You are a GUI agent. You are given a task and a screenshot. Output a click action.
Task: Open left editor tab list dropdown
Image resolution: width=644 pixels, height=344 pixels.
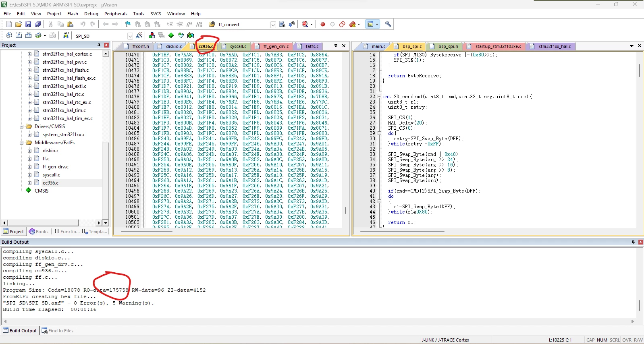[336, 46]
